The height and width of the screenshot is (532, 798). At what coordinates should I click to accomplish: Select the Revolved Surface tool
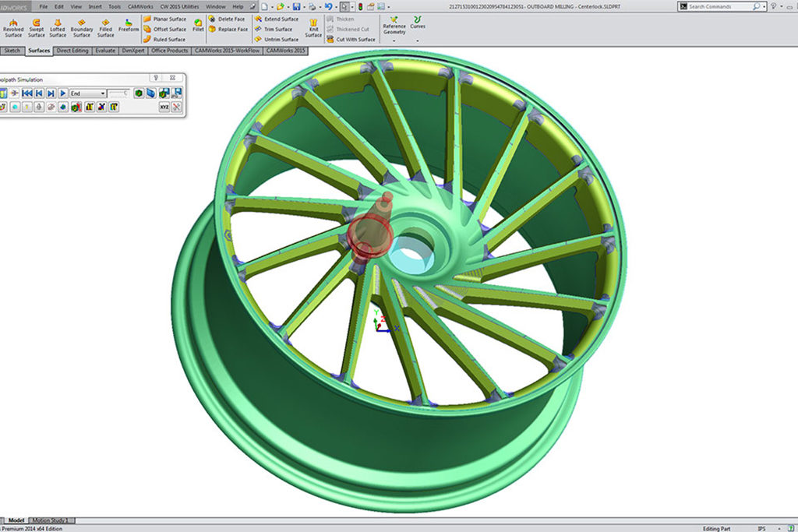[13, 28]
